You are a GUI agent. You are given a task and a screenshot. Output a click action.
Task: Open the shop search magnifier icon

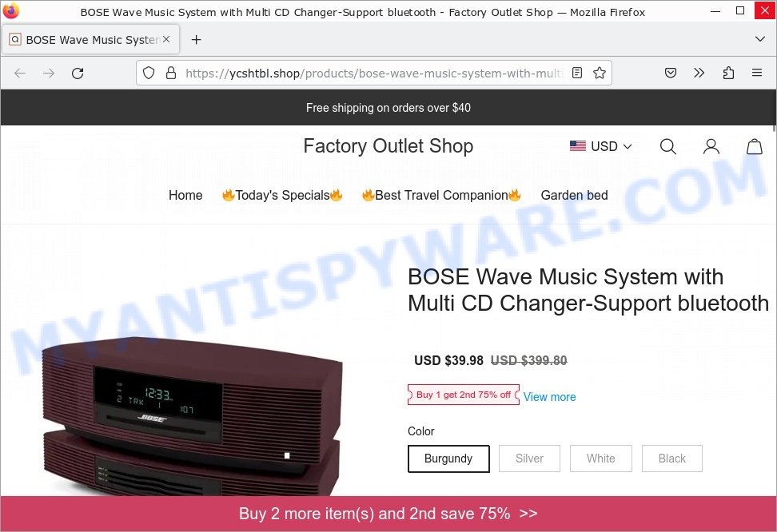point(667,146)
